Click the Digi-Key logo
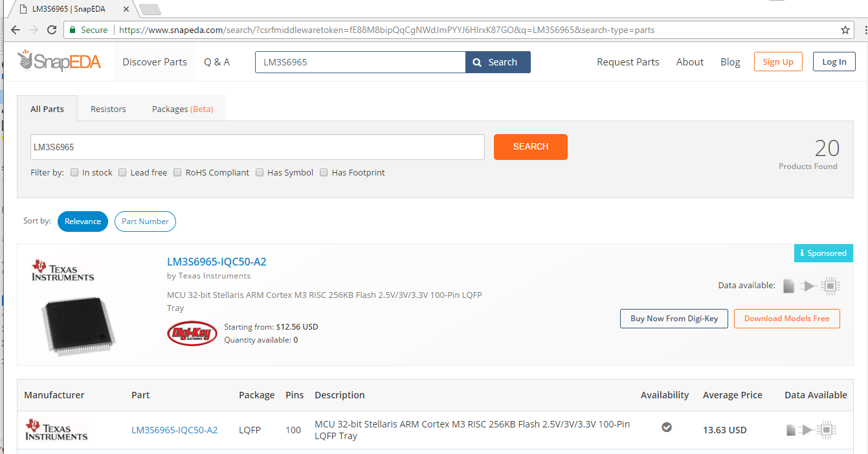 pos(192,333)
